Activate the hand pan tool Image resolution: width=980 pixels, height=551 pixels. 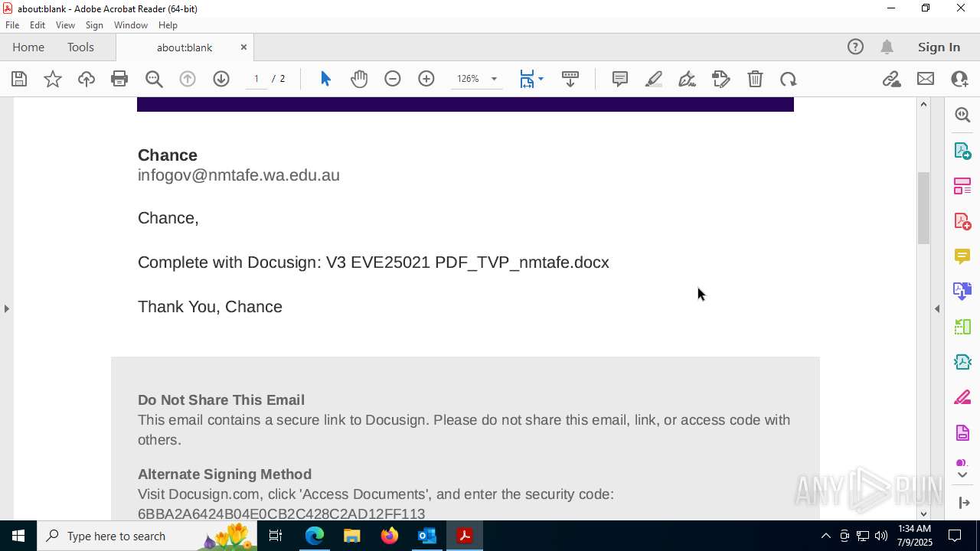click(359, 79)
